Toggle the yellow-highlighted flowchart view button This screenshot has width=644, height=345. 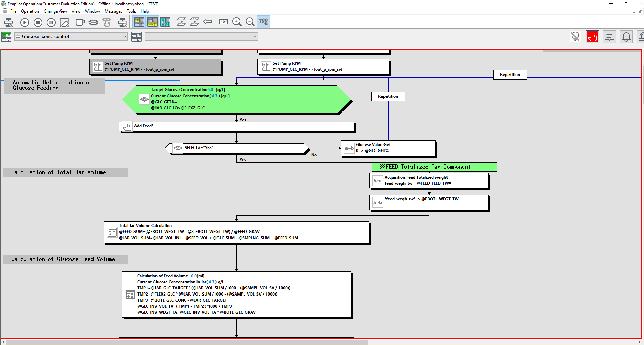click(152, 22)
